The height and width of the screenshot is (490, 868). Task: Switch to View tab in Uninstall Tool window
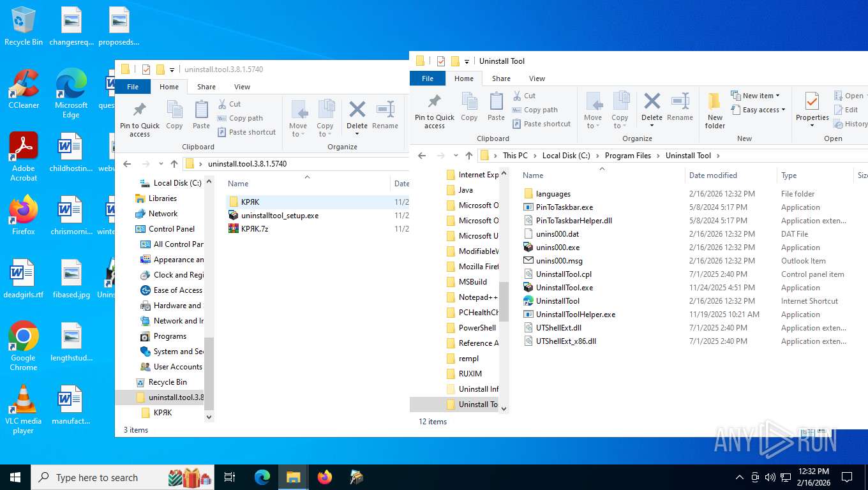tap(537, 78)
